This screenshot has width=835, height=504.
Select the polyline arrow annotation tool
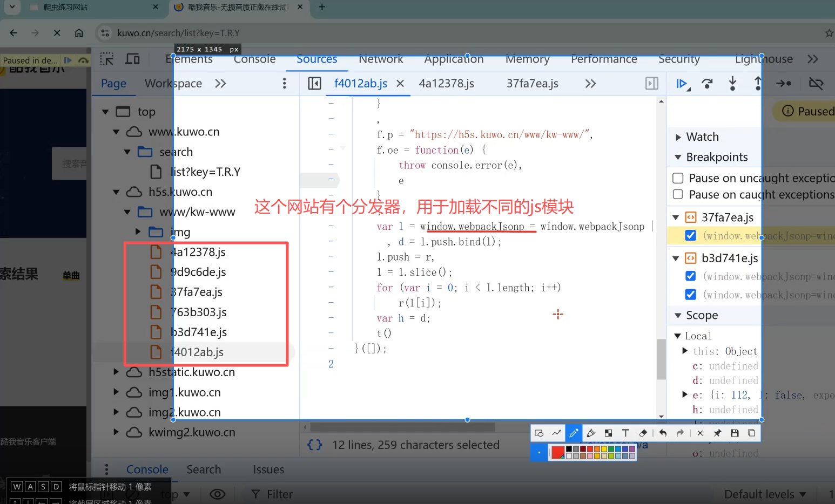pos(556,433)
